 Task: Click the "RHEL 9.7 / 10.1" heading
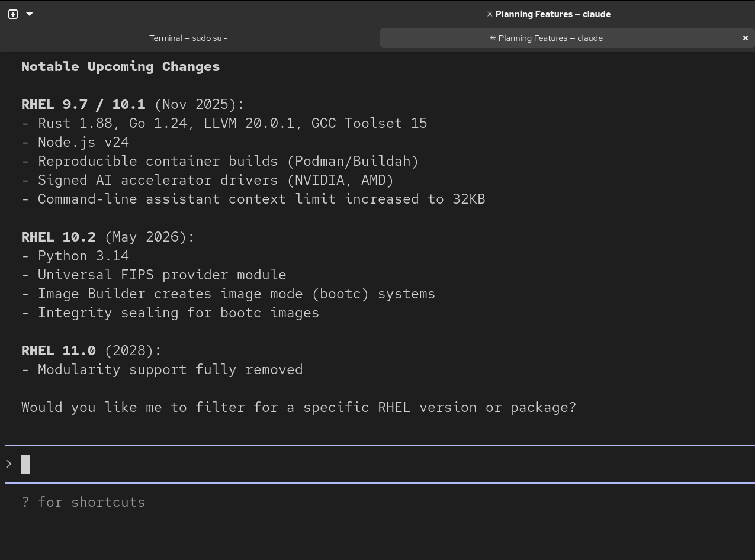click(83, 104)
